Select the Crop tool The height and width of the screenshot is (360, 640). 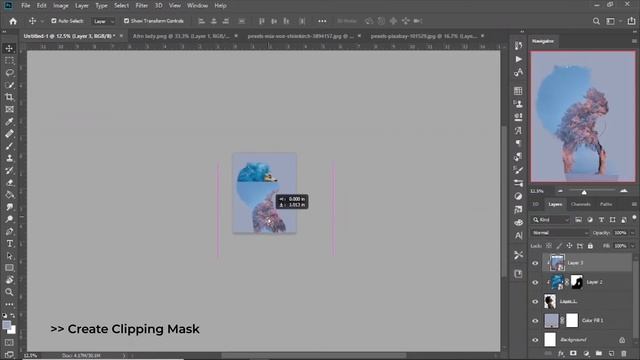(9, 97)
